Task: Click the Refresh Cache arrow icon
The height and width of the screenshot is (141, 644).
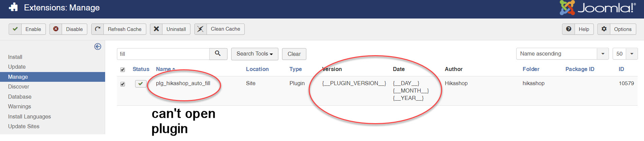Action: click(x=97, y=29)
